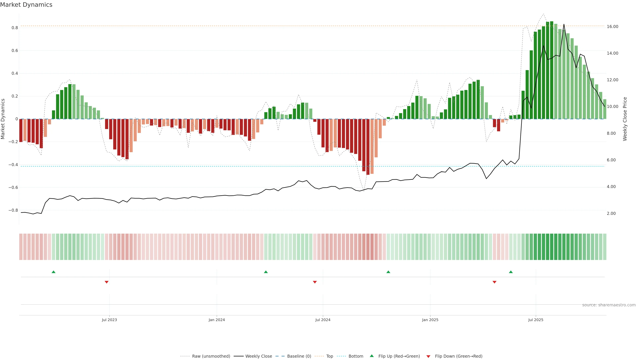Click the source: sharemaestro.com text
Screen dimensions: 644x362
point(609,305)
